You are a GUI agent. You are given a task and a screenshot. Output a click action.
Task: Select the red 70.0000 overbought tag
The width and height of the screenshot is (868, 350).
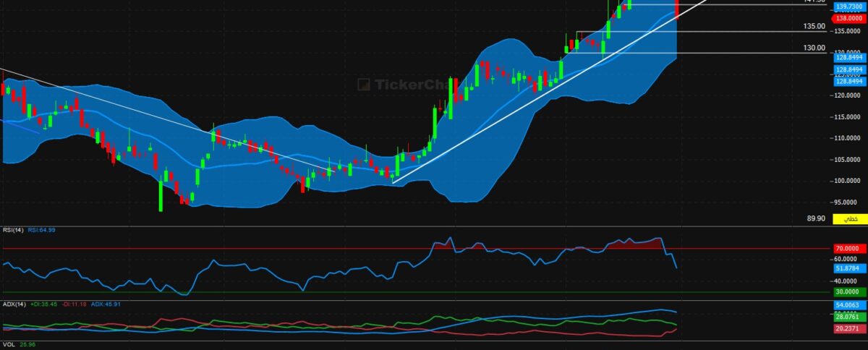coord(850,247)
